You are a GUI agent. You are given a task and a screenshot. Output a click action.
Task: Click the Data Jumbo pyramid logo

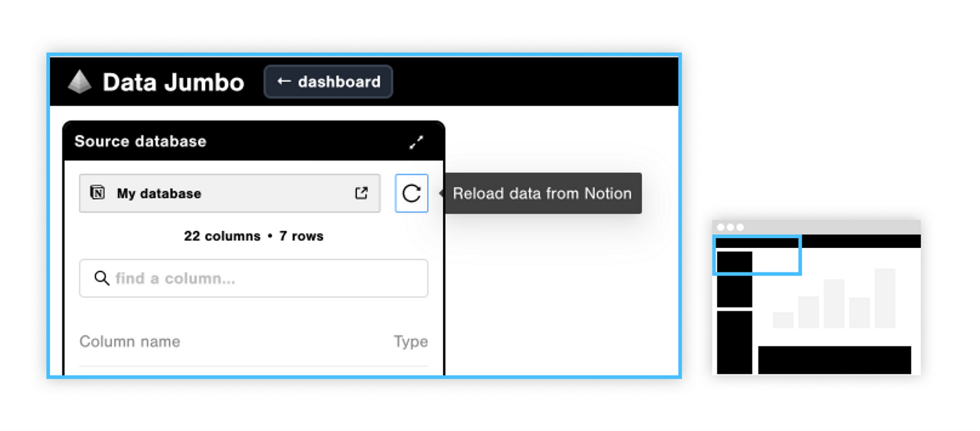(x=80, y=82)
